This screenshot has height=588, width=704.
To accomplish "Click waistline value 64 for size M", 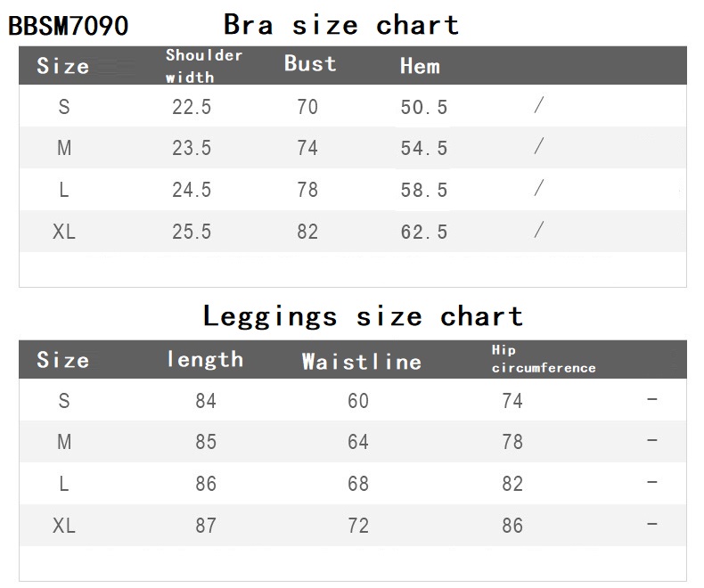I will [358, 442].
